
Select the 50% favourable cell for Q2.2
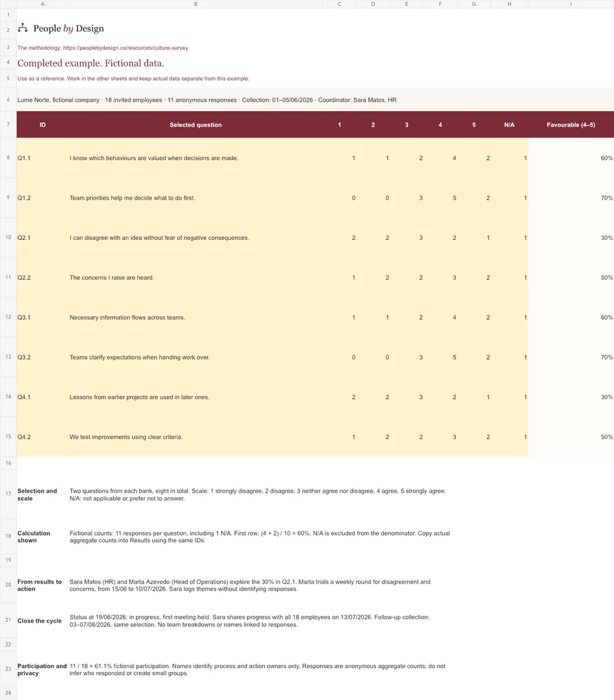click(571, 277)
